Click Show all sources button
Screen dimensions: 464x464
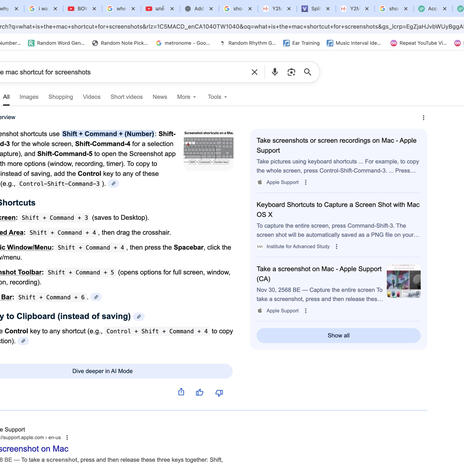point(338,336)
